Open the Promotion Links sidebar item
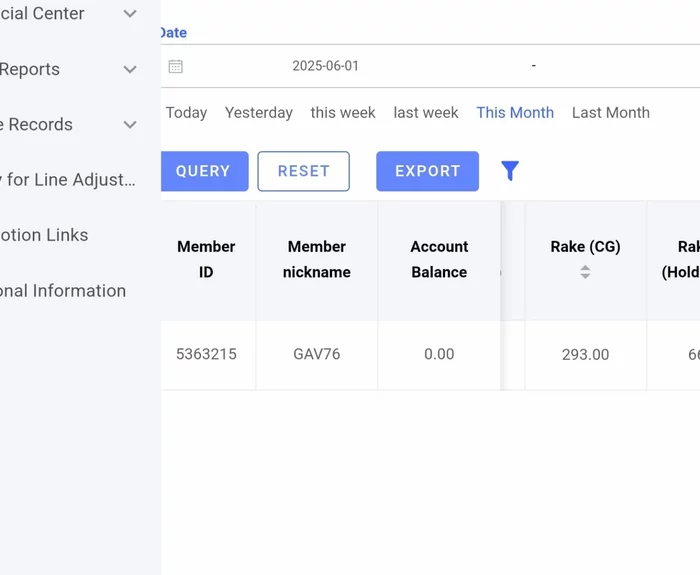The width and height of the screenshot is (700, 575). click(x=45, y=235)
